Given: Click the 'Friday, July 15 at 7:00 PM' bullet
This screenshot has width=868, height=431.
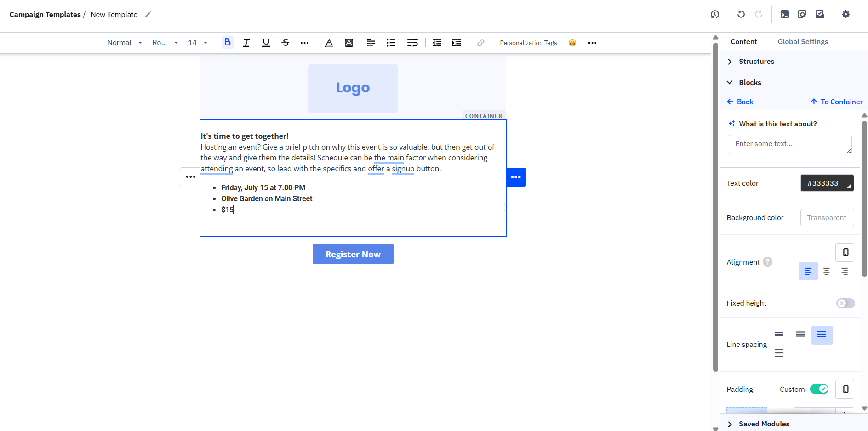Looking at the screenshot, I should (263, 187).
